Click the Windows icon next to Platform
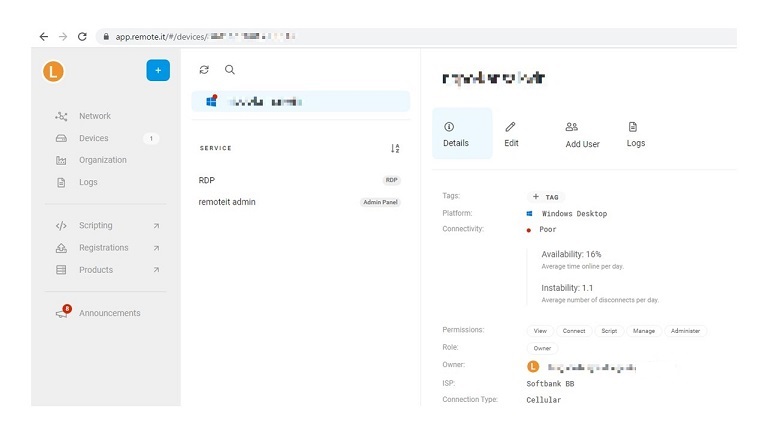The image size is (768, 432). click(529, 214)
